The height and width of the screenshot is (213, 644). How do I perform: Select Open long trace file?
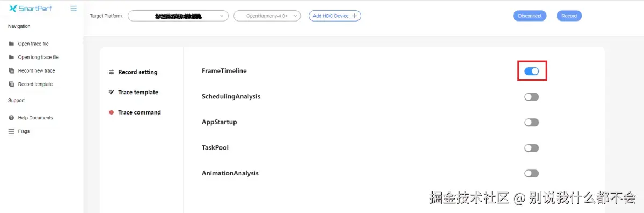coord(39,58)
